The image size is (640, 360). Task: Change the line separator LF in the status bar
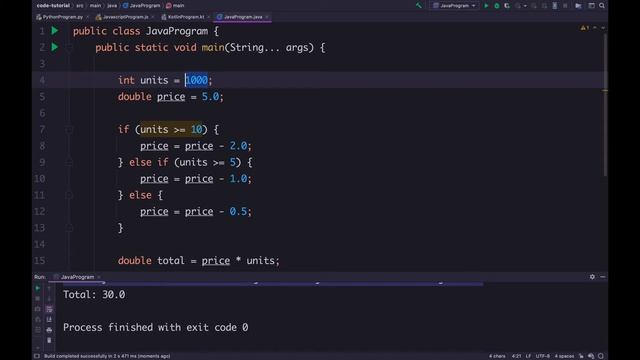click(x=528, y=356)
